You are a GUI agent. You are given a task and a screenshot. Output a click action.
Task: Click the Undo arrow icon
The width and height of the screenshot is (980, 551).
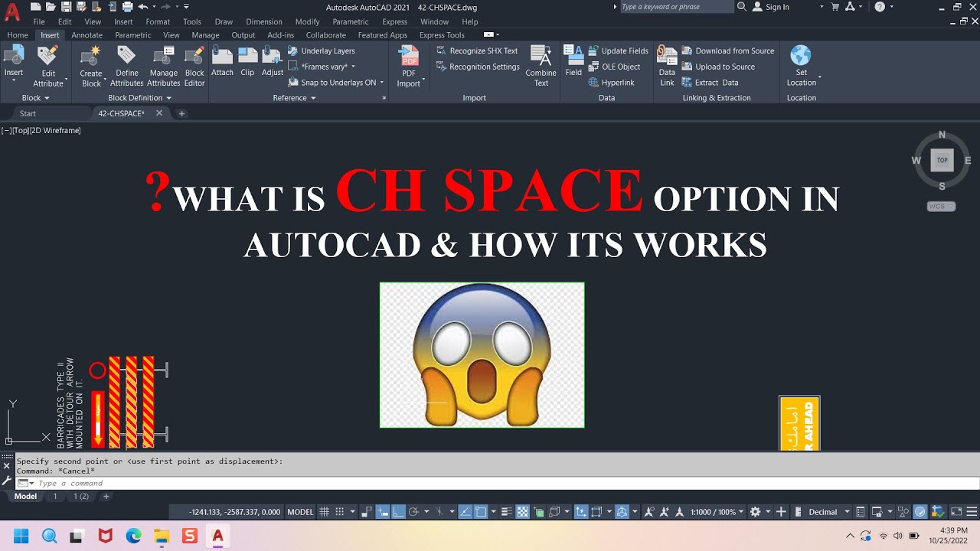pyautogui.click(x=142, y=7)
